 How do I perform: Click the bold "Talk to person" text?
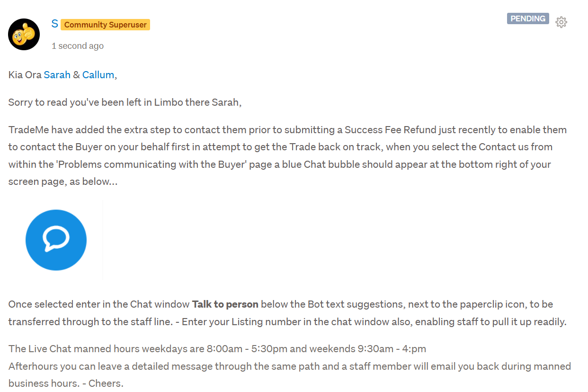click(x=225, y=304)
